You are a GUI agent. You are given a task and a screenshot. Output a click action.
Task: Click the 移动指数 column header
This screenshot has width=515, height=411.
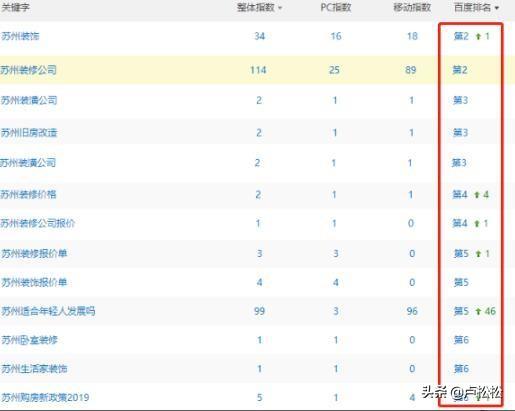point(412,7)
